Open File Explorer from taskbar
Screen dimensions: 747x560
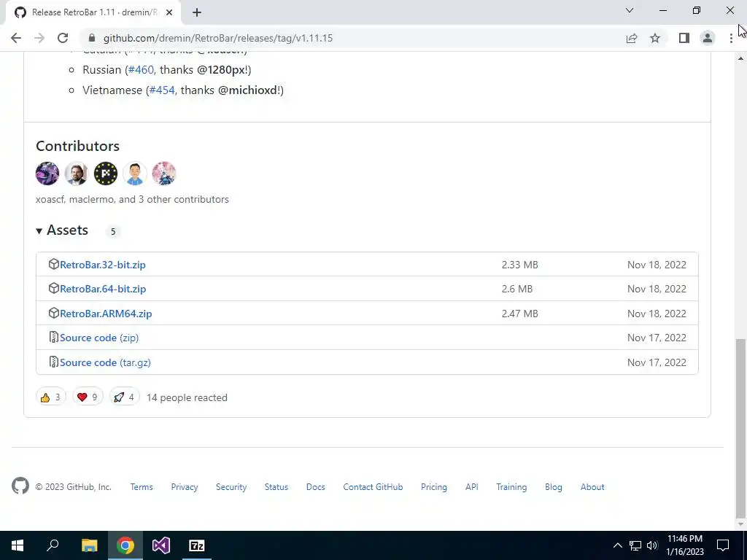89,545
